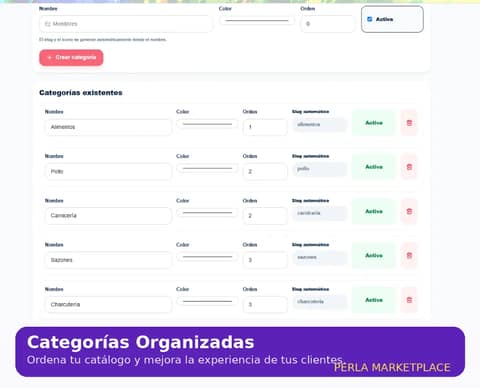The height and width of the screenshot is (388, 480).
Task: Delete the Charcutería category with trash icon
Action: click(409, 300)
